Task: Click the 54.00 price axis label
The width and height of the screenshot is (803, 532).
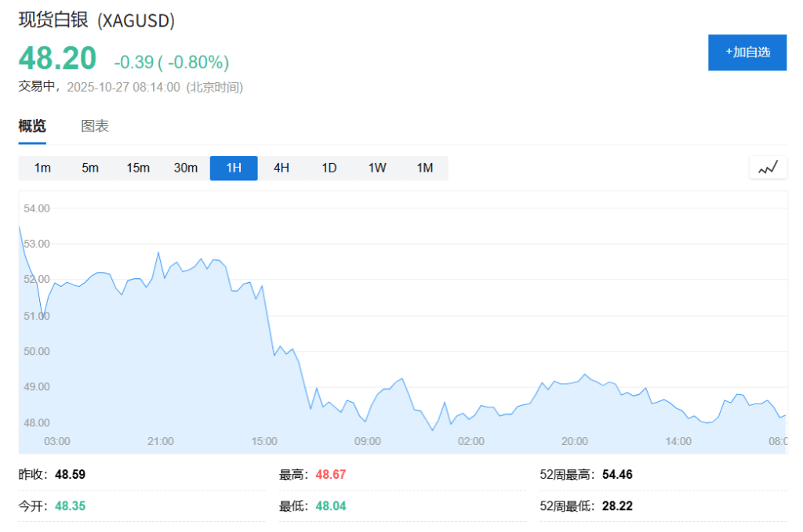Action: tap(37, 208)
